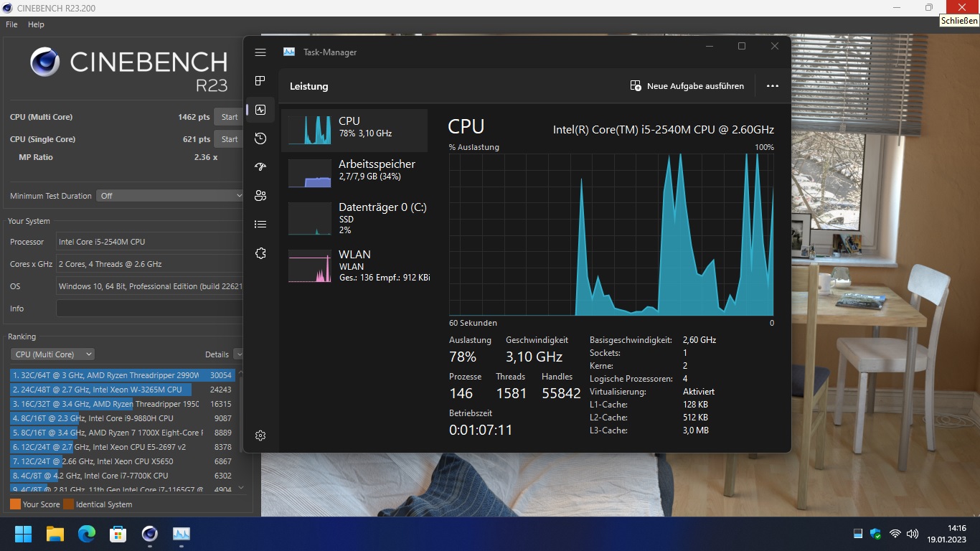Open Windows Start menu

(x=23, y=534)
